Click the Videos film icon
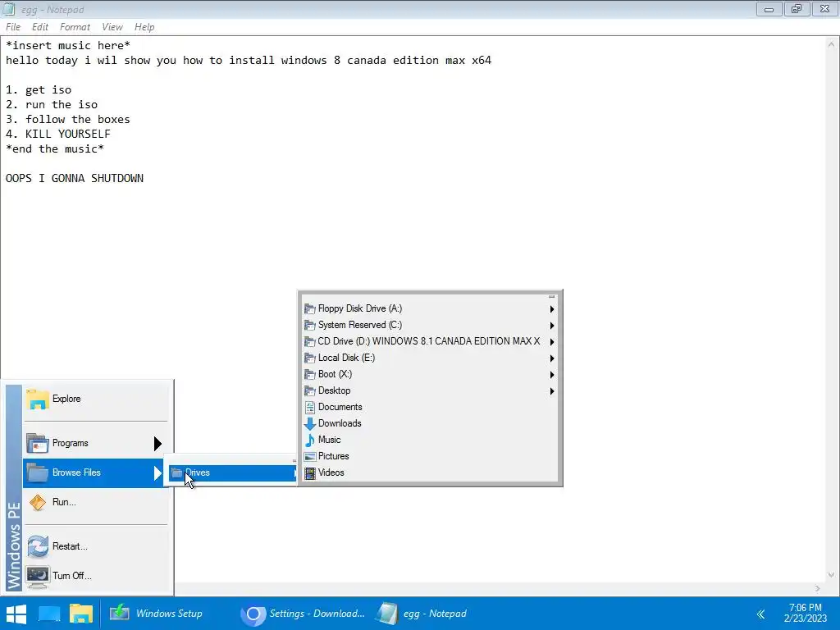 (309, 473)
